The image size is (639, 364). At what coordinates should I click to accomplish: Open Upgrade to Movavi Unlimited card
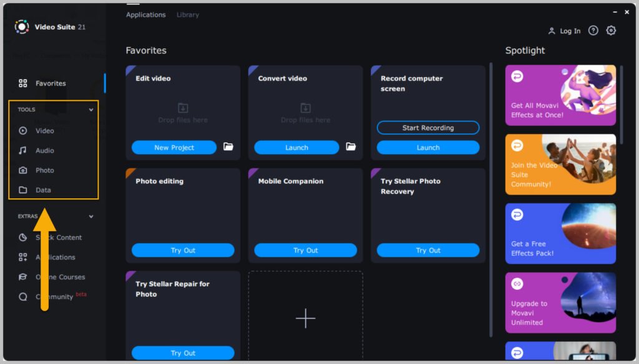click(x=560, y=303)
